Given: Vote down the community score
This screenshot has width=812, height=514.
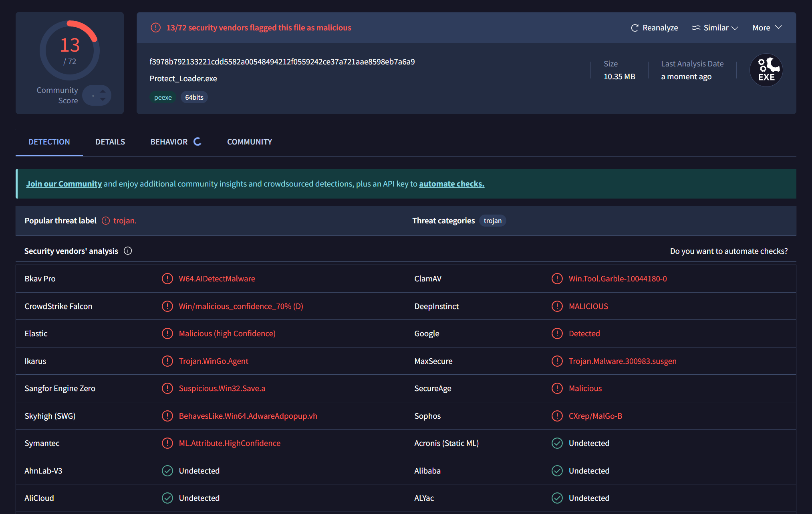Looking at the screenshot, I should [103, 99].
